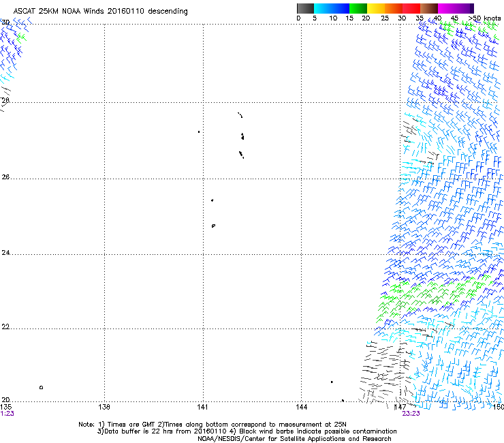The height and width of the screenshot is (443, 504).
Task: Click the longitude label '147'
Action: (x=400, y=407)
